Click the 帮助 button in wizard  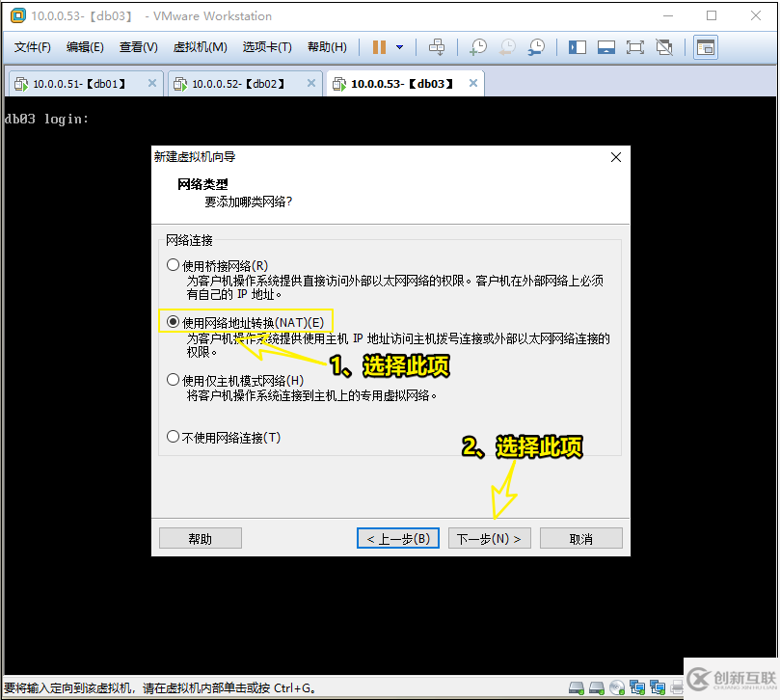pyautogui.click(x=200, y=538)
